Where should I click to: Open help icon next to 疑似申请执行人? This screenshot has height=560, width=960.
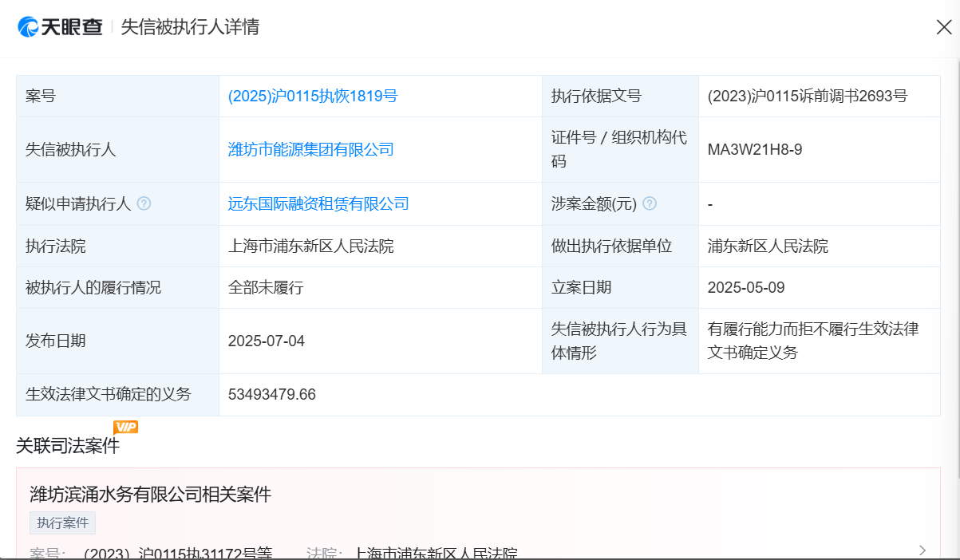144,203
